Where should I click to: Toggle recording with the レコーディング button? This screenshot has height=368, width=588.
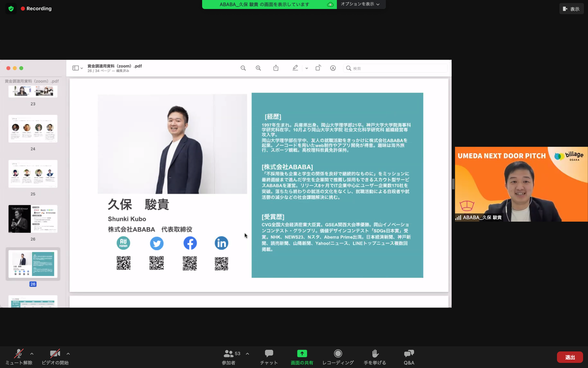[x=338, y=354]
